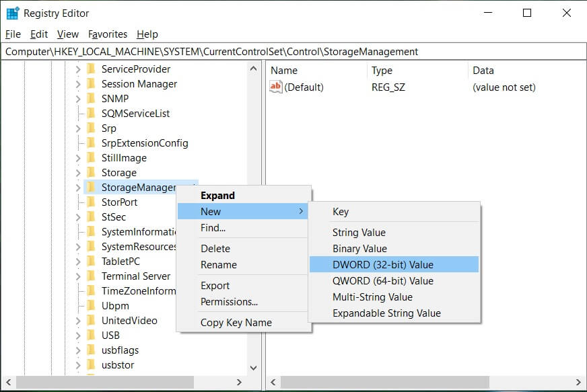Expand the Session Manager key

[x=78, y=84]
